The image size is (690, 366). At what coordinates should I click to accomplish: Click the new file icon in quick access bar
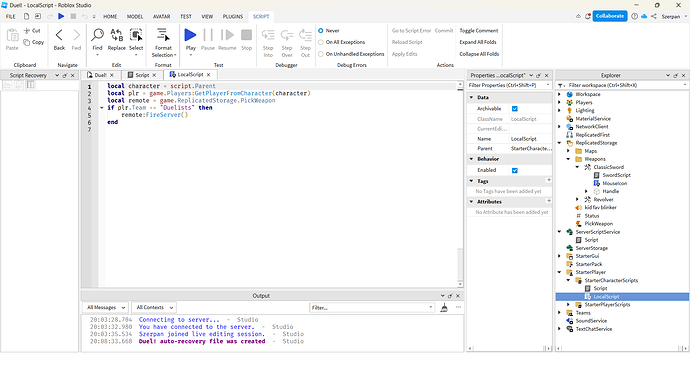click(x=26, y=16)
